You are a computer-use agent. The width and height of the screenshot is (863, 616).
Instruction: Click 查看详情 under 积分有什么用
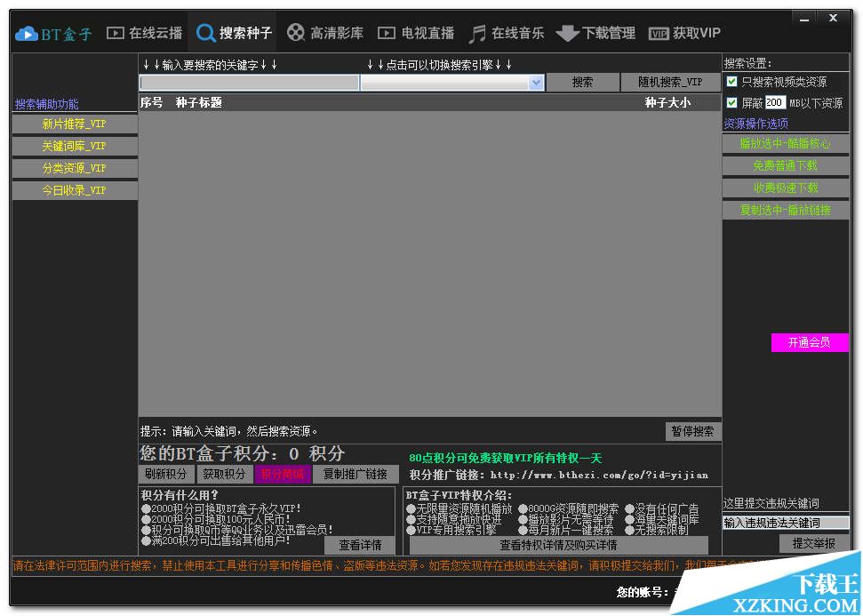coord(360,545)
